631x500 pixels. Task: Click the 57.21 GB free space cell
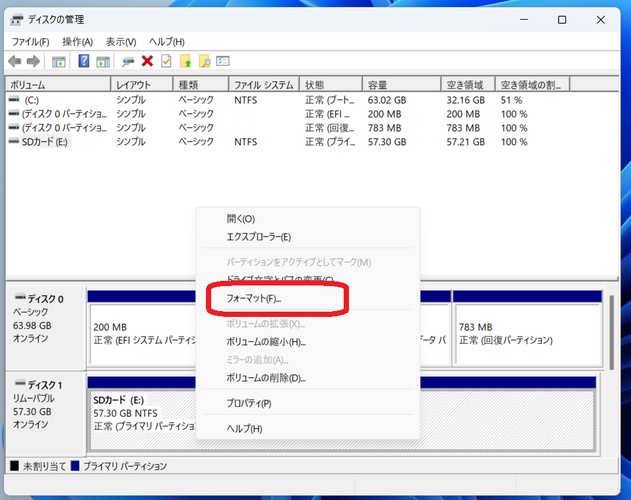pyautogui.click(x=465, y=142)
